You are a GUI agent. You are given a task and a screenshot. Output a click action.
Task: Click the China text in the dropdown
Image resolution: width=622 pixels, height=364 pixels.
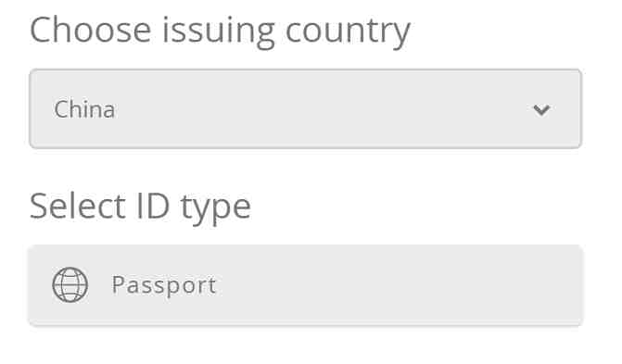[x=84, y=109]
